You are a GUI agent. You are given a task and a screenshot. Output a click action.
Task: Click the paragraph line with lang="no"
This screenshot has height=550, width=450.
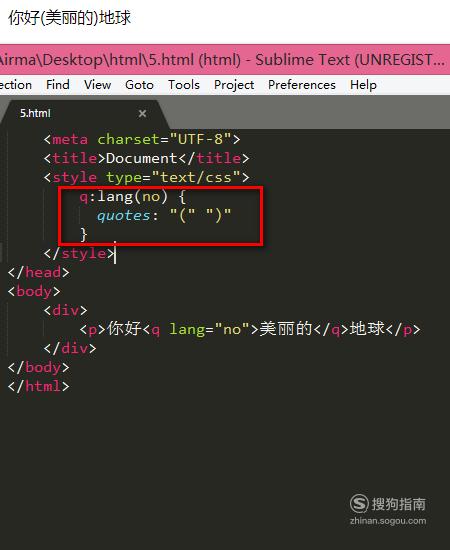point(249,329)
